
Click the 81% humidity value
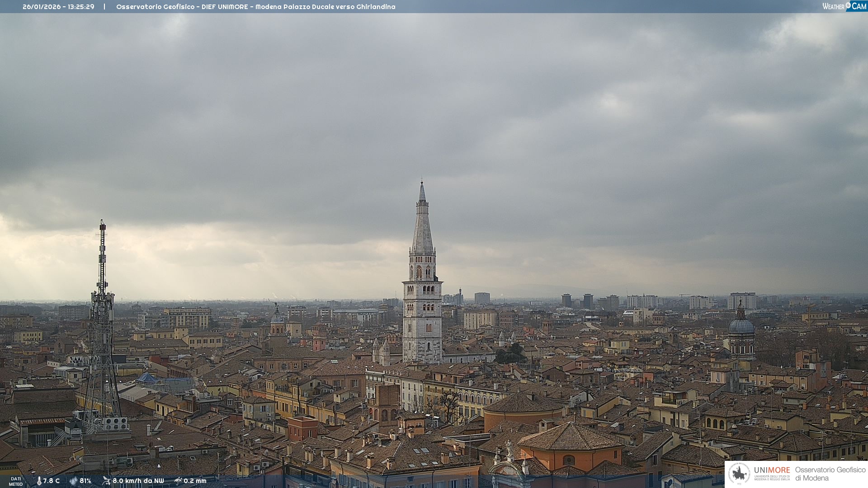85,481
